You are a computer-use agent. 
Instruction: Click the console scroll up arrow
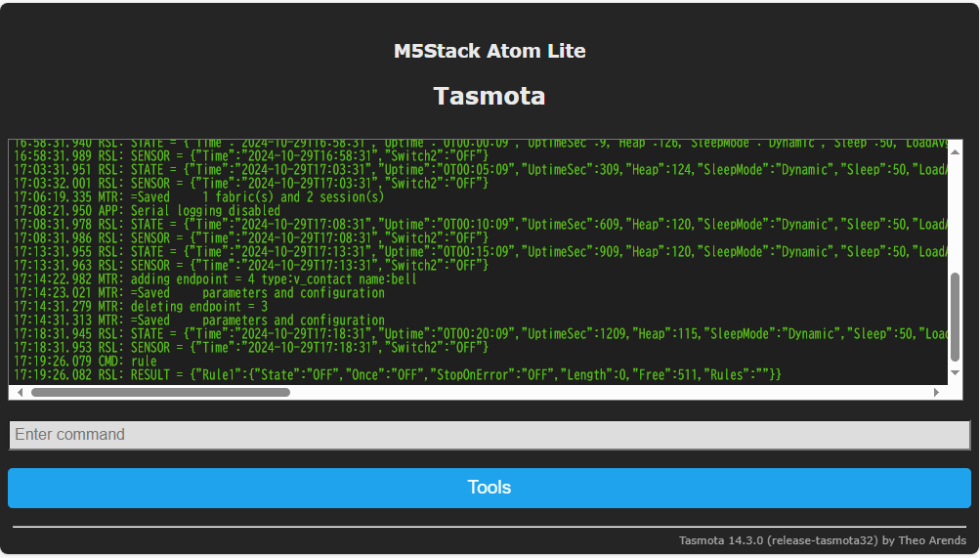(x=955, y=151)
